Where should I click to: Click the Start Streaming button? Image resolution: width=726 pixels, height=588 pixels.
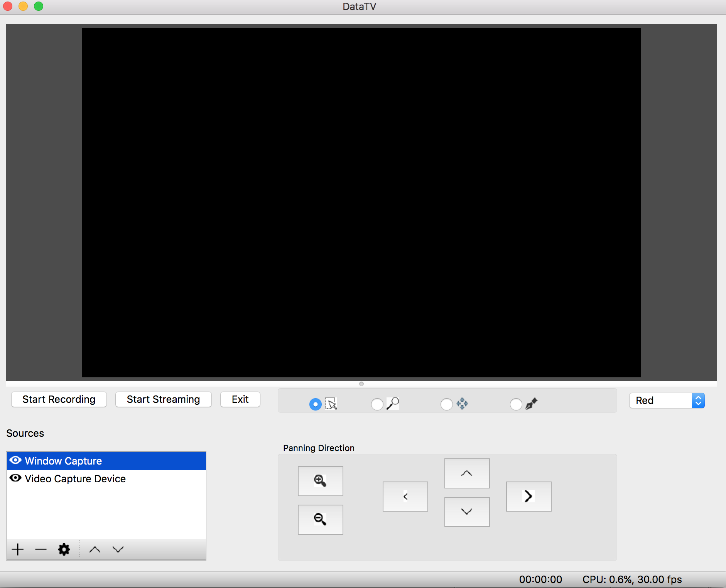click(163, 399)
